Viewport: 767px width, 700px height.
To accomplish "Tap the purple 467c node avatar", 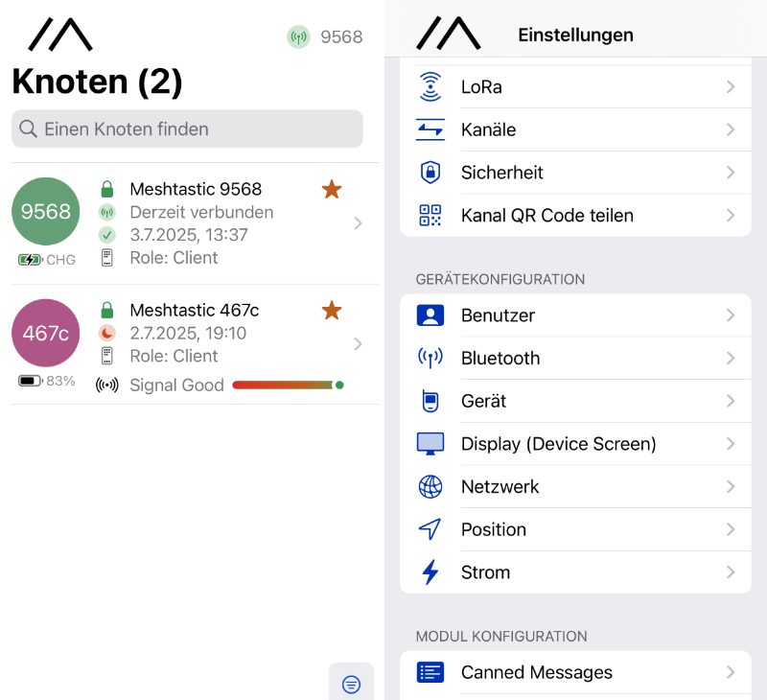I will coord(45,333).
